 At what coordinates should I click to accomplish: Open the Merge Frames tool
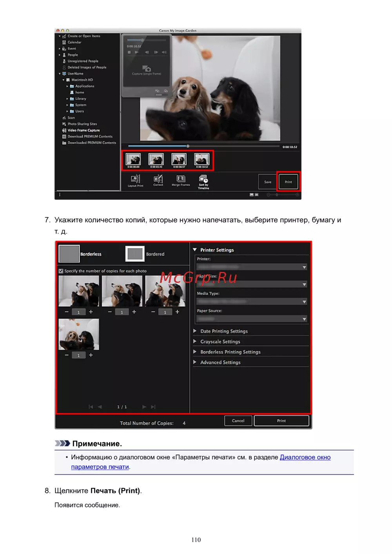coord(181,179)
